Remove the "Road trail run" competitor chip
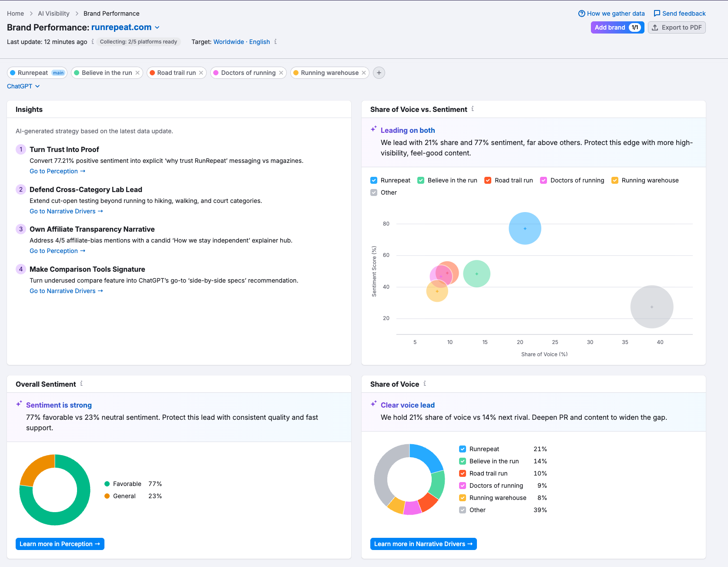 (x=201, y=73)
